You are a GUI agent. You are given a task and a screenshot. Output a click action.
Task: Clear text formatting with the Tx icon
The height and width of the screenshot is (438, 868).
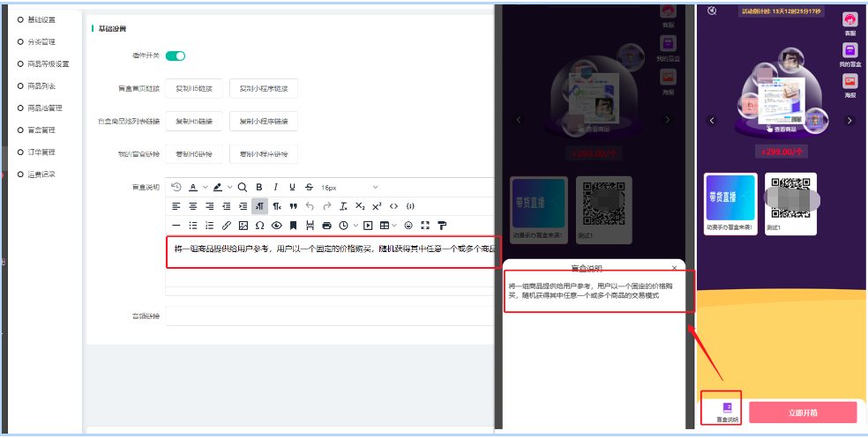[343, 206]
